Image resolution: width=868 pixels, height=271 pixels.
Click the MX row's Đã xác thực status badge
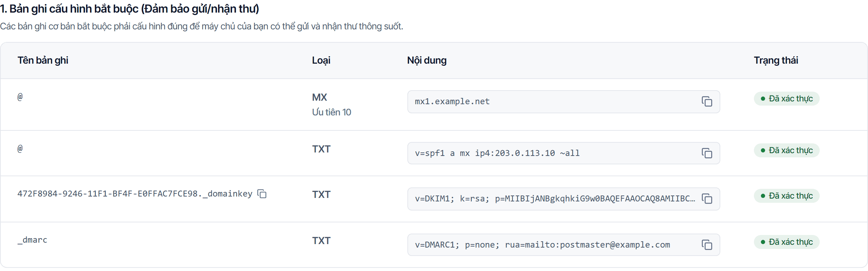(786, 99)
